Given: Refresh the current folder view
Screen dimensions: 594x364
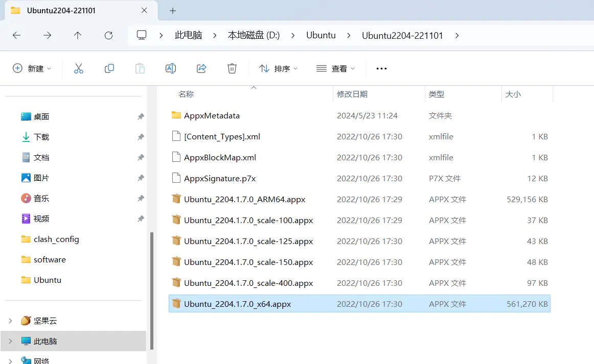Looking at the screenshot, I should coord(109,36).
